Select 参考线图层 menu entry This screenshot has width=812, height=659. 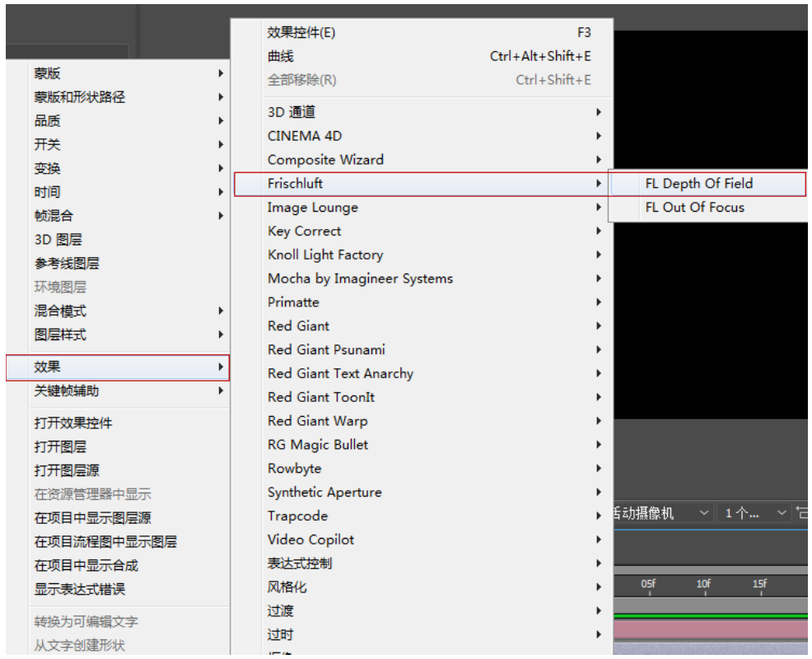tap(118, 263)
